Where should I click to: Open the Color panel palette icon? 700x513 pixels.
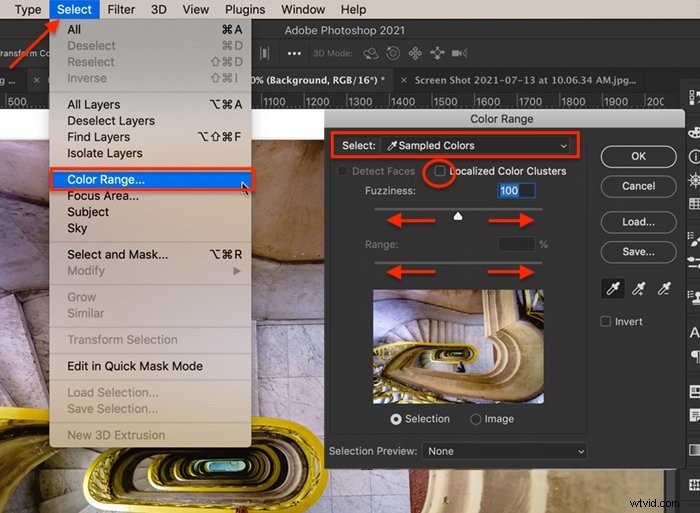point(695,133)
